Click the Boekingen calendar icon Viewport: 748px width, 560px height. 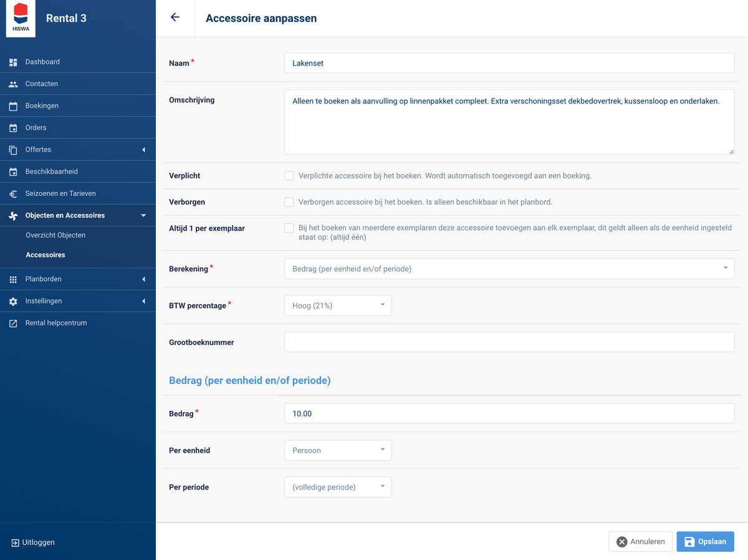click(x=13, y=106)
